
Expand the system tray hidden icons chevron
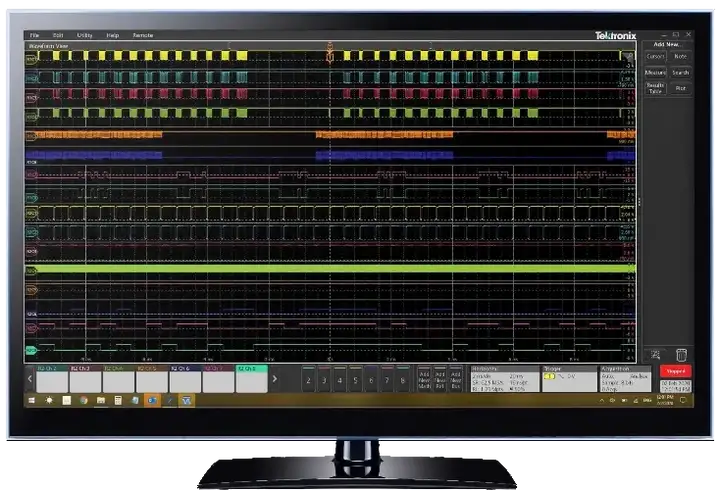(602, 400)
